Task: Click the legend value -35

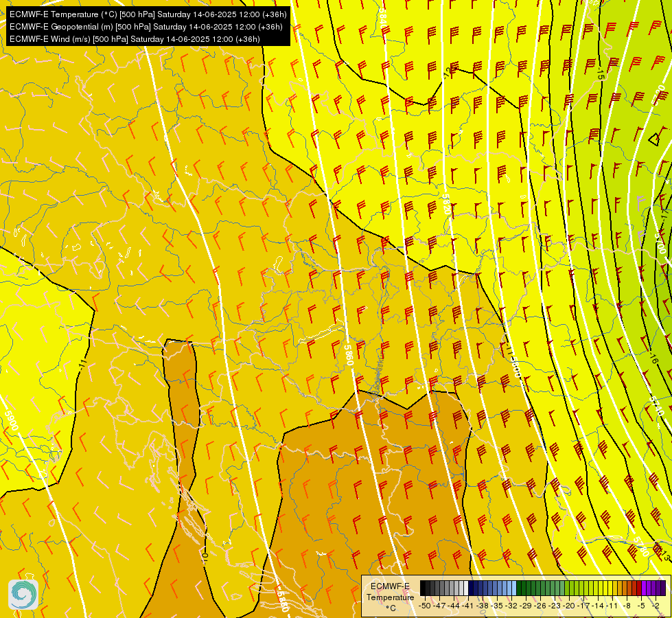Action: pos(497,606)
